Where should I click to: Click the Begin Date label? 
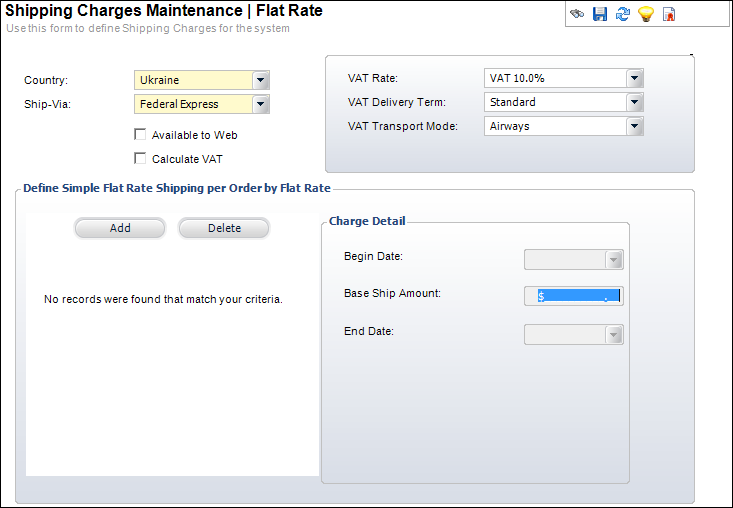point(373,256)
